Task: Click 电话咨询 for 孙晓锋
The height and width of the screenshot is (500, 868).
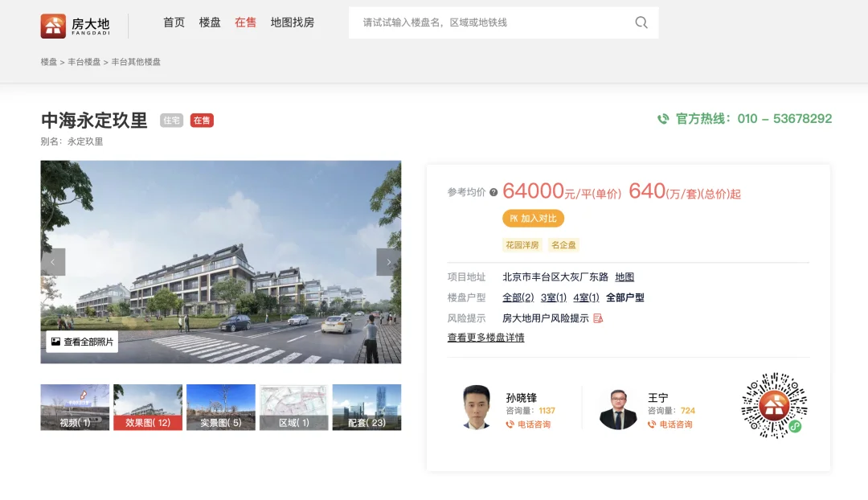Action: coord(534,424)
